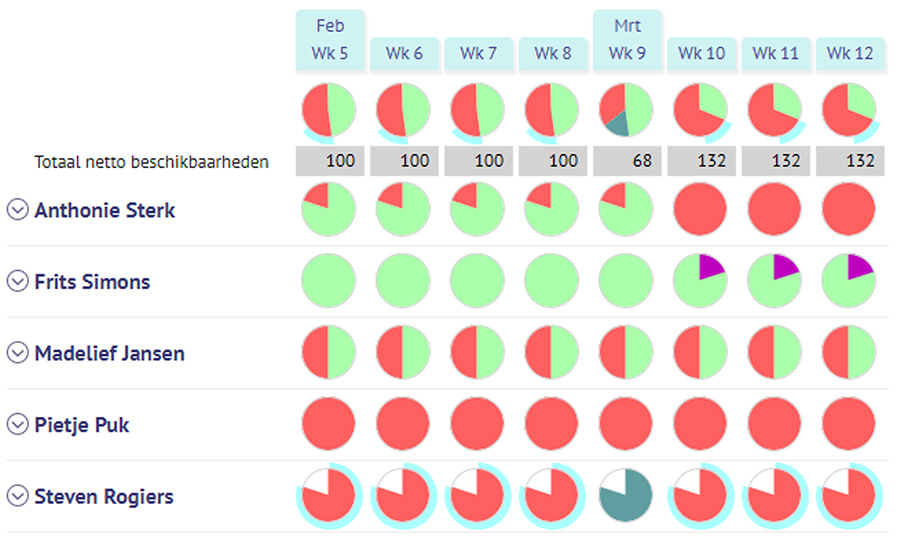The height and width of the screenshot is (539, 900).
Task: Click Madelief Jansen's Wk 7 pie chart
Action: pyautogui.click(x=477, y=354)
